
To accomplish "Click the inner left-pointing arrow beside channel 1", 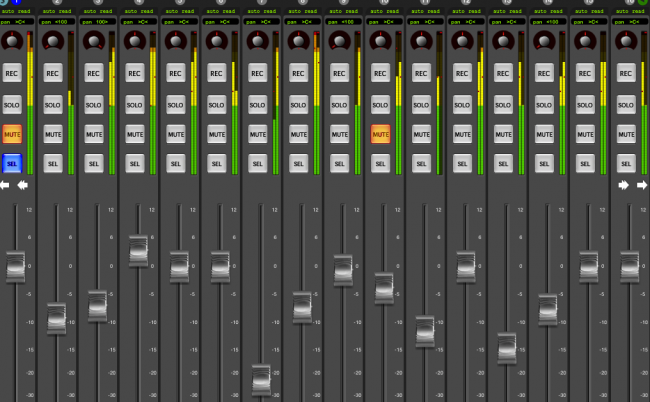I will [22, 185].
